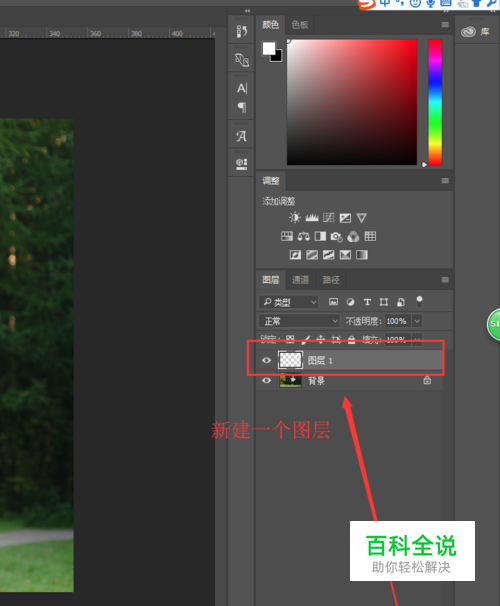Hide the 背景 layer with its eye icon
Viewport: 500px width, 606px height.
click(x=266, y=380)
